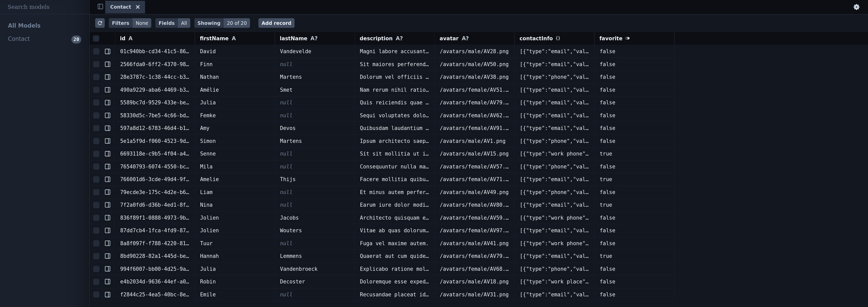Image resolution: width=868 pixels, height=307 pixels.
Task: Click the Add record button
Action: tap(276, 23)
